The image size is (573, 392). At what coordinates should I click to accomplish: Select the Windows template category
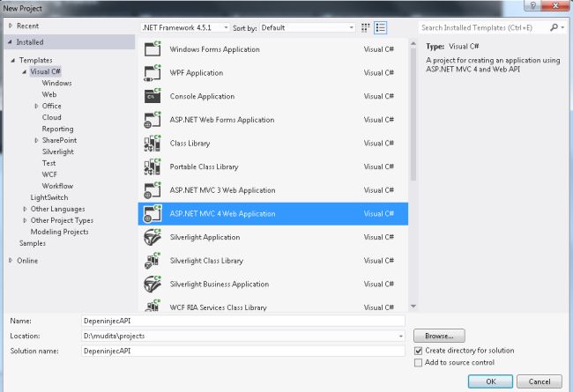click(56, 83)
